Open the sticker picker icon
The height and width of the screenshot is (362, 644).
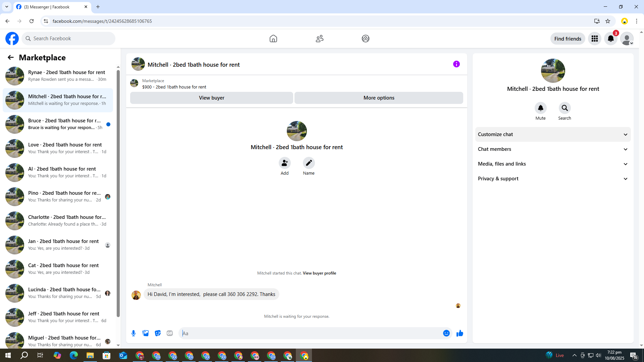tap(158, 333)
